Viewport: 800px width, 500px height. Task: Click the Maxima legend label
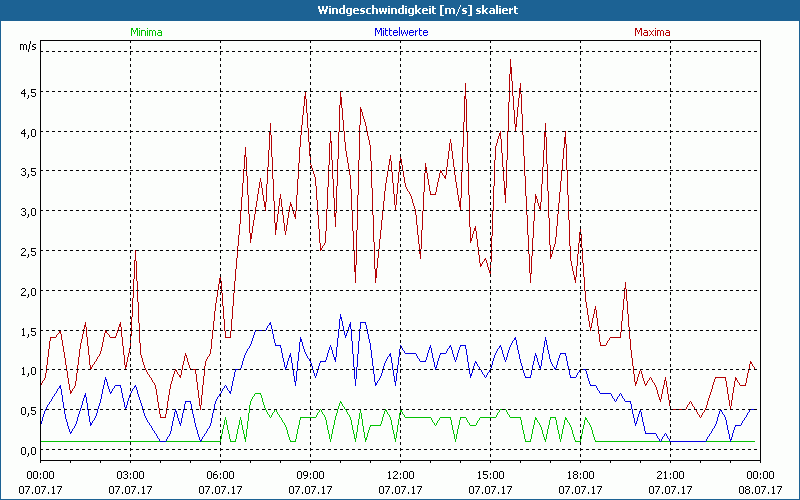click(x=652, y=32)
